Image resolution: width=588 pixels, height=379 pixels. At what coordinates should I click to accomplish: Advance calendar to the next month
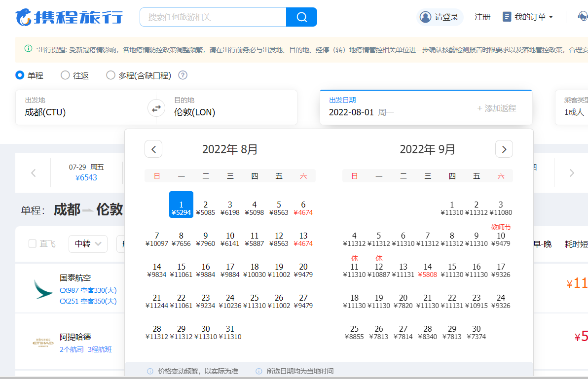(x=504, y=149)
